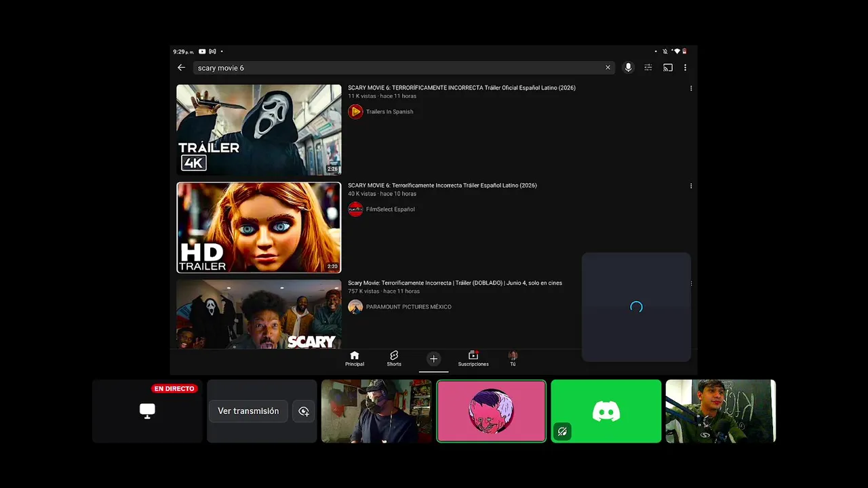Open FilmSelect Español video three-dot menu
The image size is (868, 488).
[691, 186]
